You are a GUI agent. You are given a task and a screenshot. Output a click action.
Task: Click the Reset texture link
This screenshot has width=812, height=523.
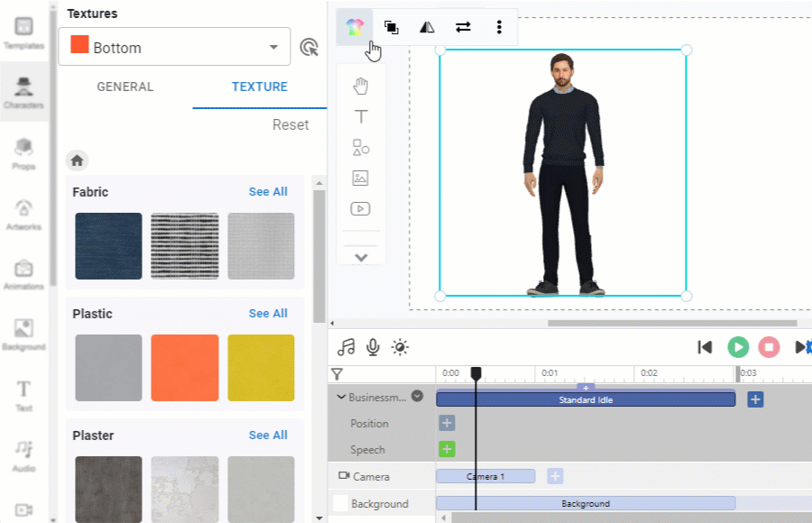click(x=291, y=125)
